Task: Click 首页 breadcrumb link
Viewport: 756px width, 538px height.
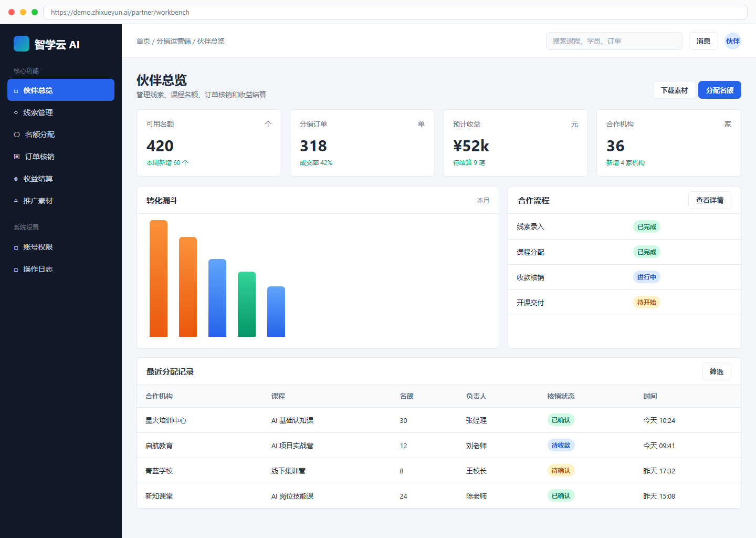Action: 143,41
